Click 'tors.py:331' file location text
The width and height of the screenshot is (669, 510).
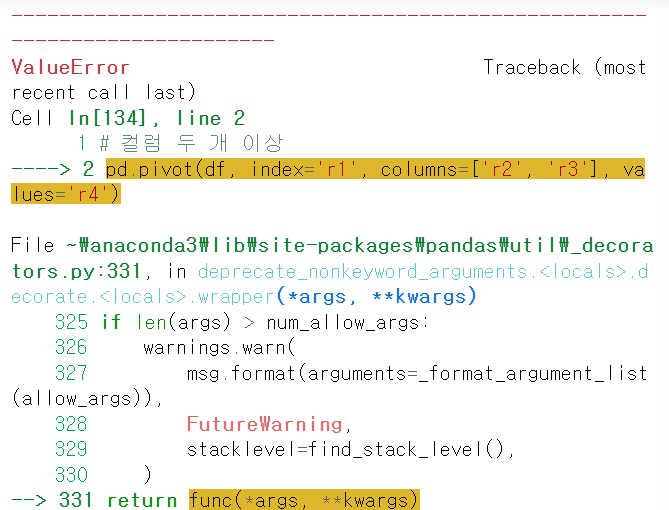[x=76, y=271]
